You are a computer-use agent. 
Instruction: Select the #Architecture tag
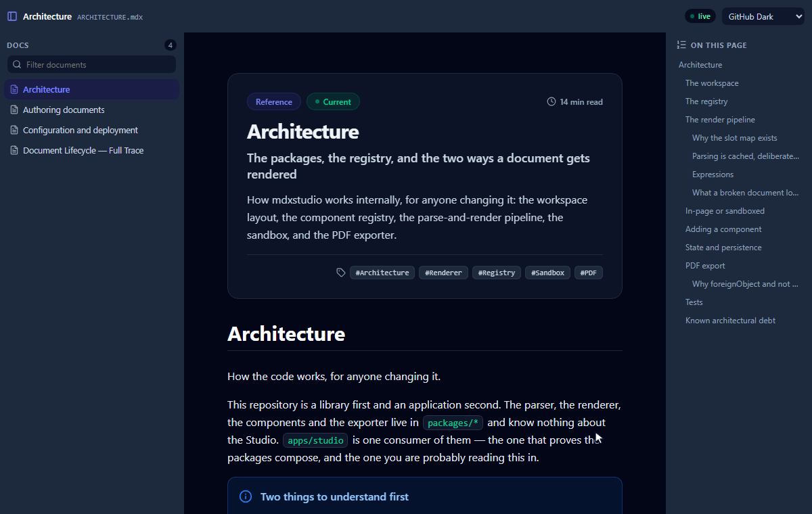coord(382,273)
